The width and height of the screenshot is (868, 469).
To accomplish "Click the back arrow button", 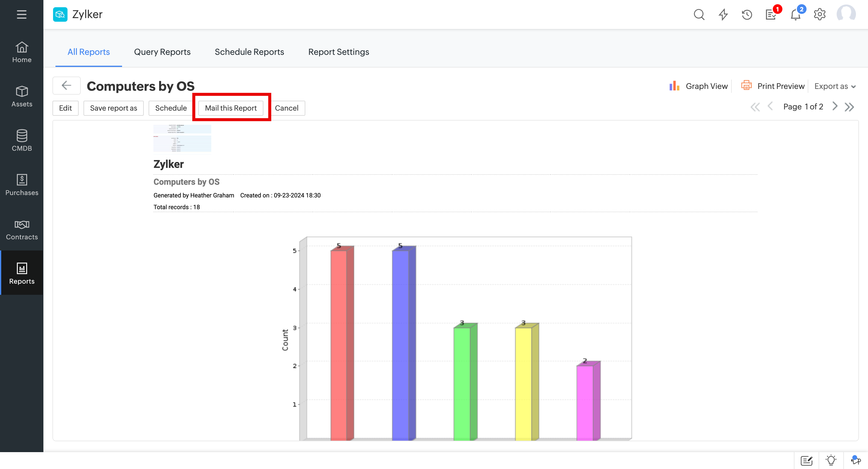I will tap(66, 86).
